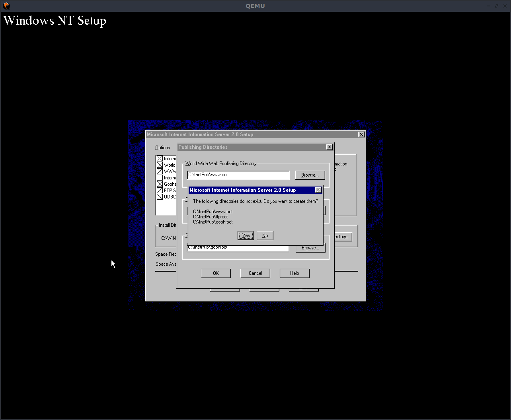
Task: Click Browse for World Wide Web directory
Action: 310,175
